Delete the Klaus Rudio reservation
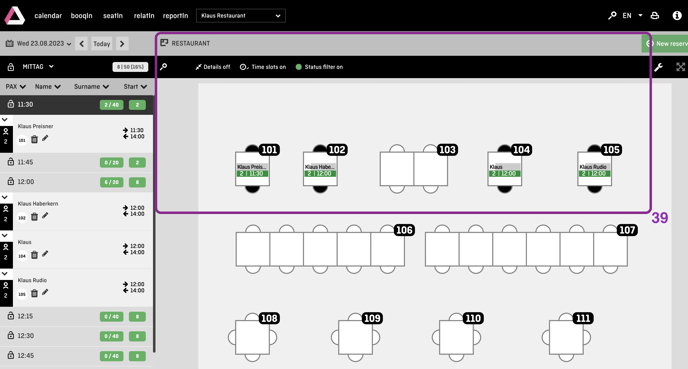 [x=34, y=293]
